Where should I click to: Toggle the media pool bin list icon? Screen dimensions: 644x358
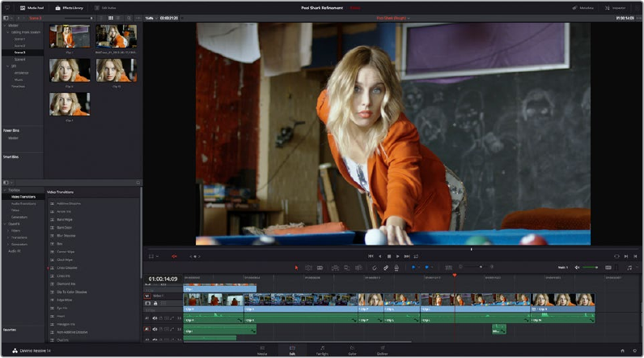click(x=6, y=18)
